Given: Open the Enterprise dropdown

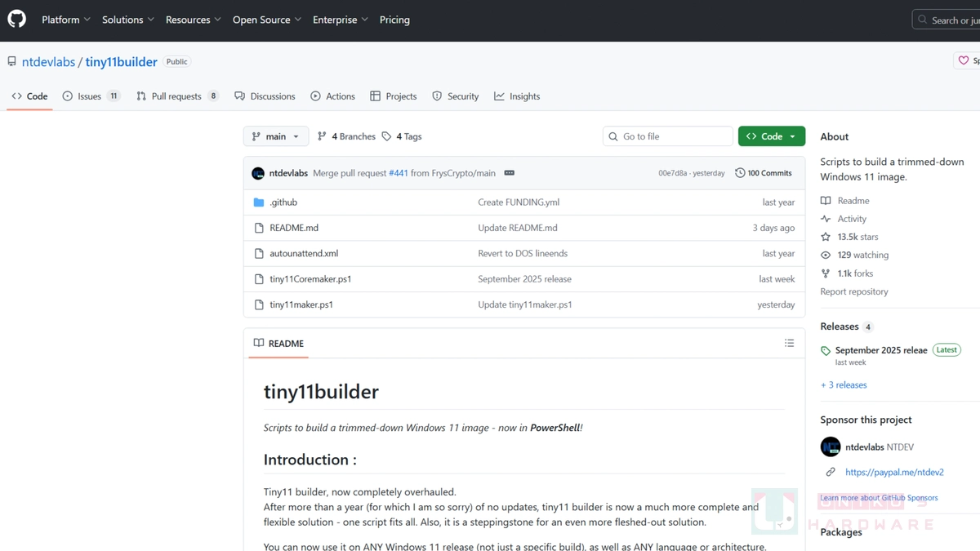Looking at the screenshot, I should 341,20.
